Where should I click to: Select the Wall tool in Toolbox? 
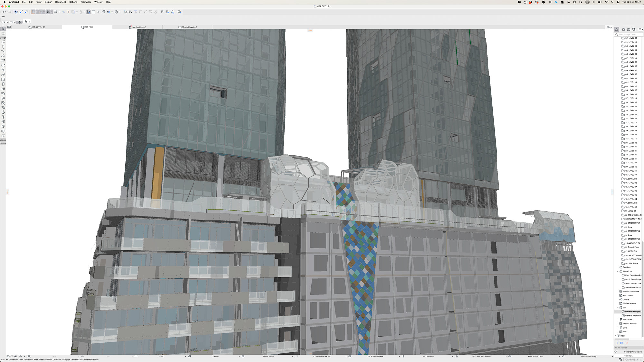click(3, 42)
